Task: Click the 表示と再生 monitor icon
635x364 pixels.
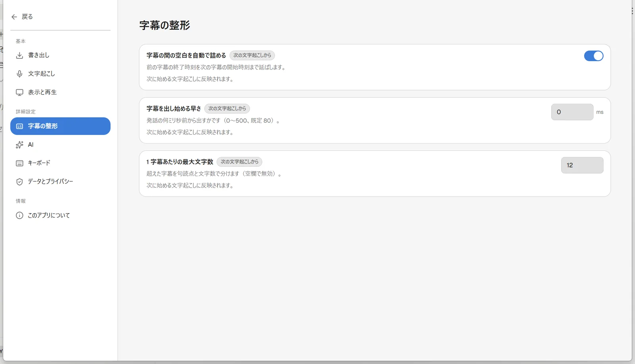Action: (x=19, y=92)
